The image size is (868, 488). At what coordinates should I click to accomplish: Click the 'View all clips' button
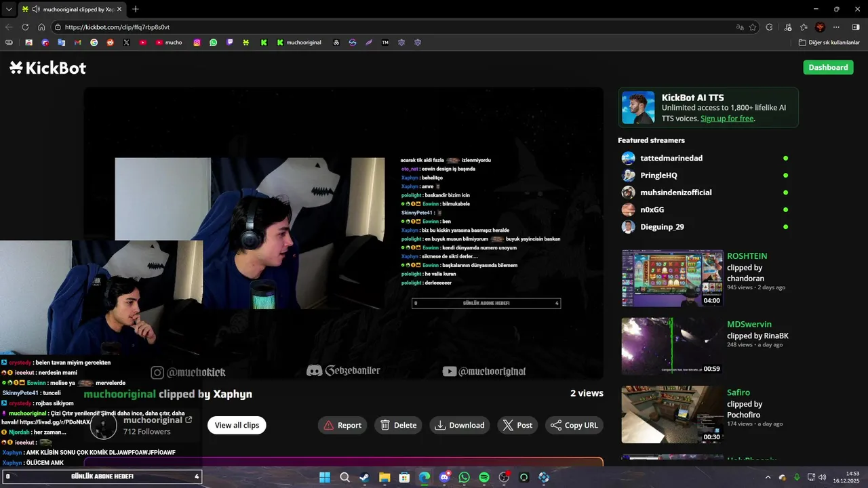pos(237,425)
